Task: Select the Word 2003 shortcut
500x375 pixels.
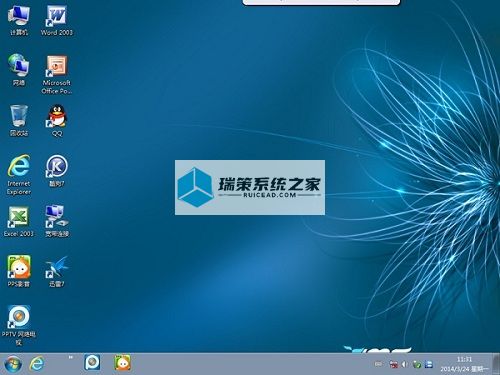Action: click(56, 21)
